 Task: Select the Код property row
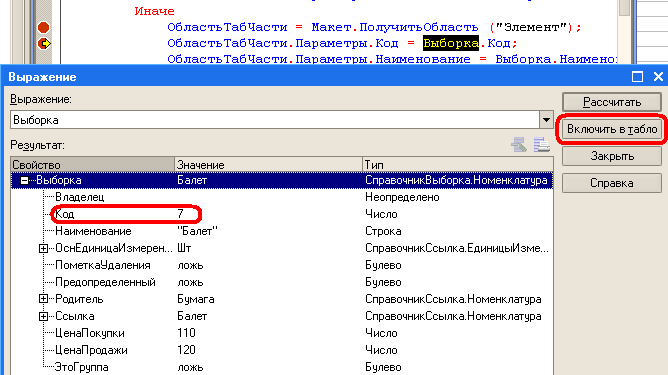point(282,214)
